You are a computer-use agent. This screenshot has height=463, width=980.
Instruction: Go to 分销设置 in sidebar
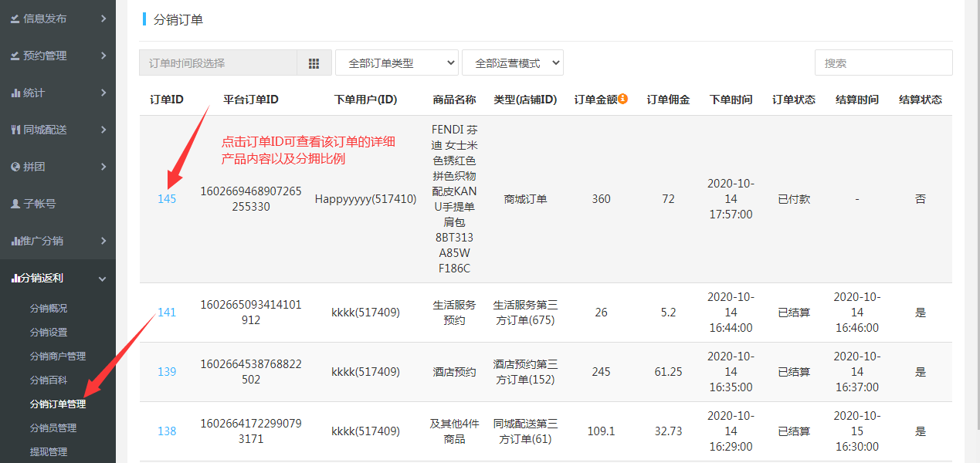[49, 332]
